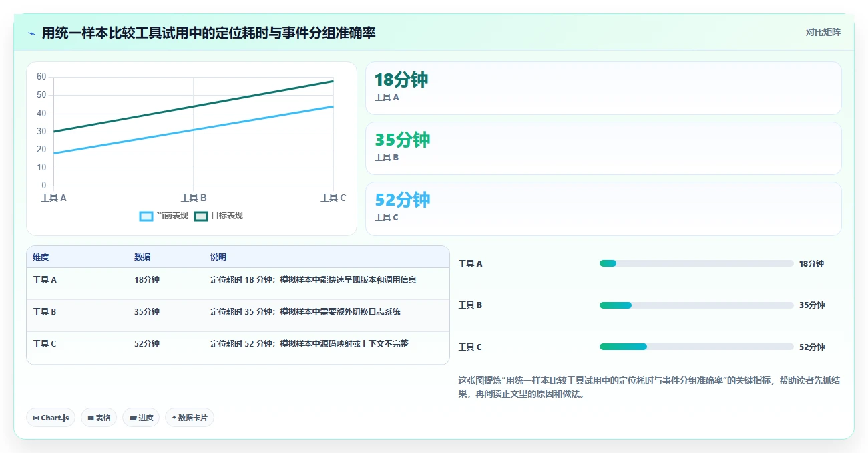This screenshot has width=868, height=453.
Task: Click the 52分钟 value beside the progress bar
Action: click(x=811, y=347)
